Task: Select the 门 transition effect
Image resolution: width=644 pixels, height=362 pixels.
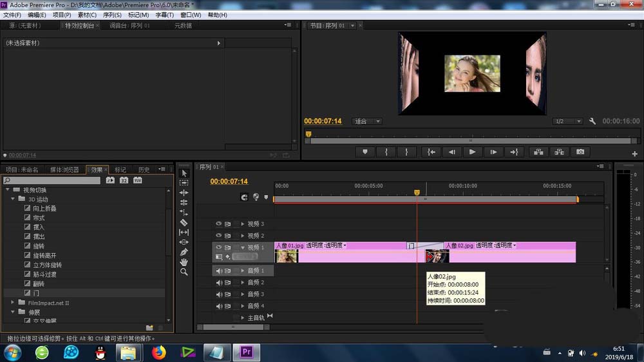Action: click(x=36, y=293)
